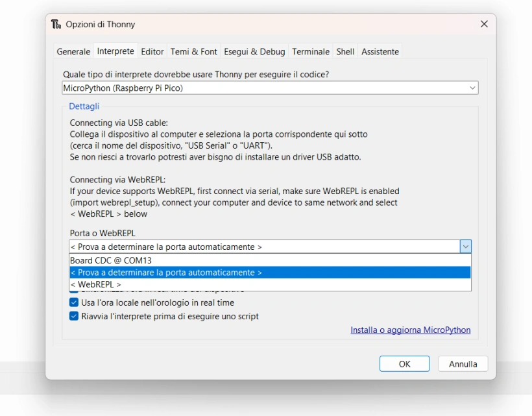Go to the Esegui & Debug tab
This screenshot has height=416, width=532.
pyautogui.click(x=254, y=51)
